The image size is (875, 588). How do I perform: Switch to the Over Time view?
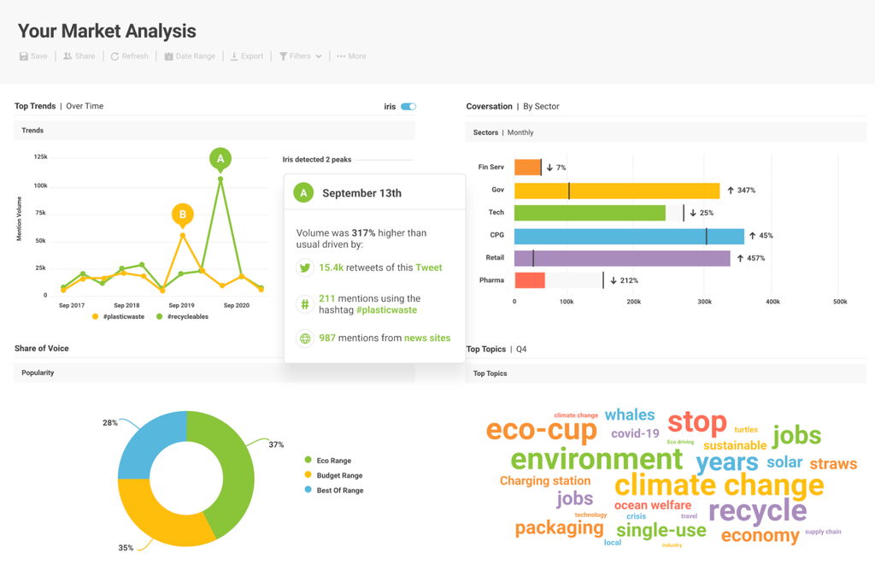tap(85, 106)
